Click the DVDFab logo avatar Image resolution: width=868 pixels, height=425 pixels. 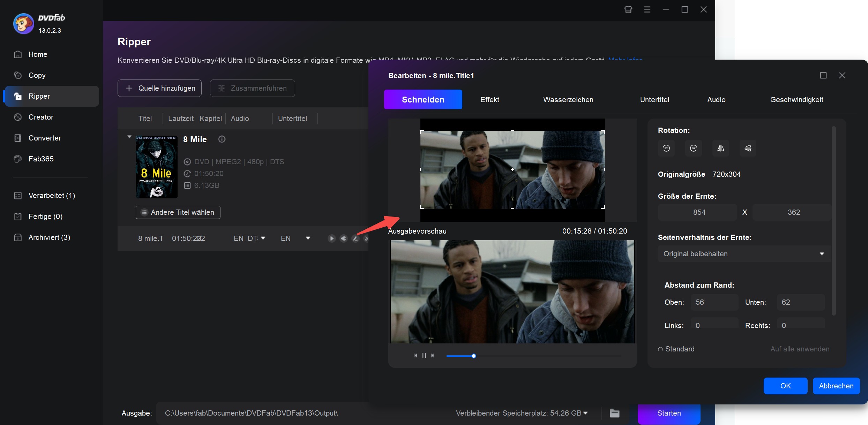[x=23, y=24]
